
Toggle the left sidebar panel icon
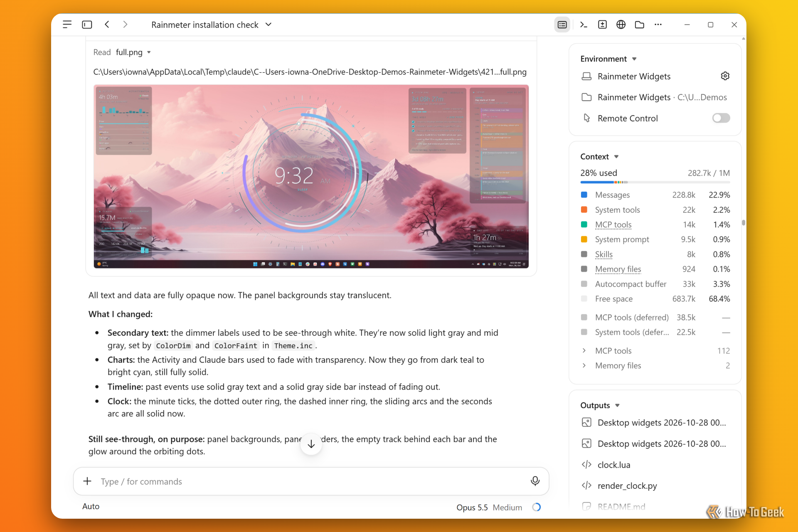[87, 25]
